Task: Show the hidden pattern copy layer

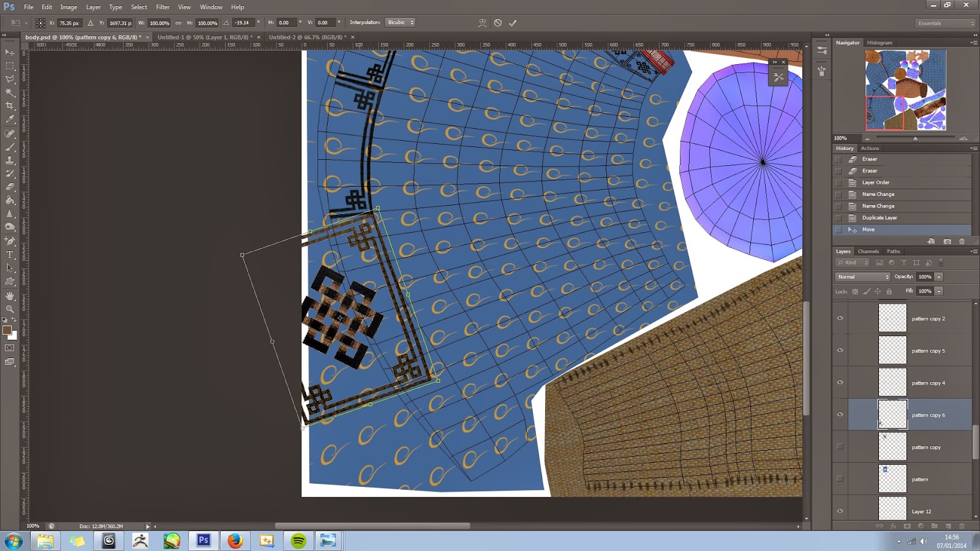Action: click(x=840, y=447)
